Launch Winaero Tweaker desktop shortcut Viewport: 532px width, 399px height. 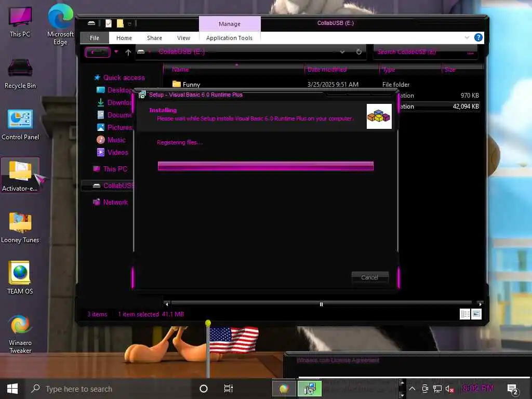coord(20,334)
